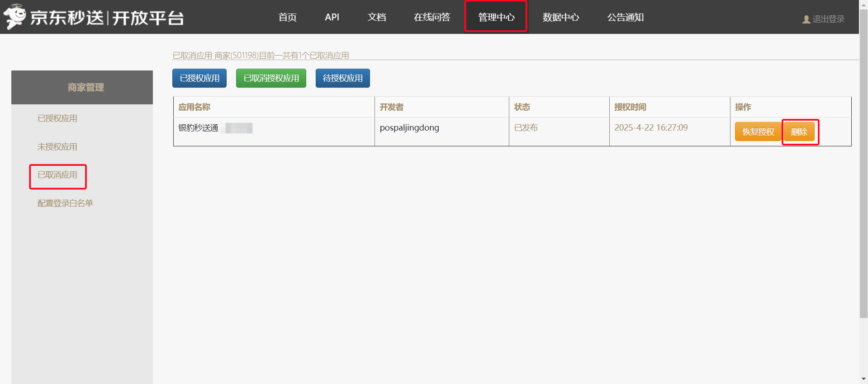Open 公告通知 in the top navigation

(626, 17)
